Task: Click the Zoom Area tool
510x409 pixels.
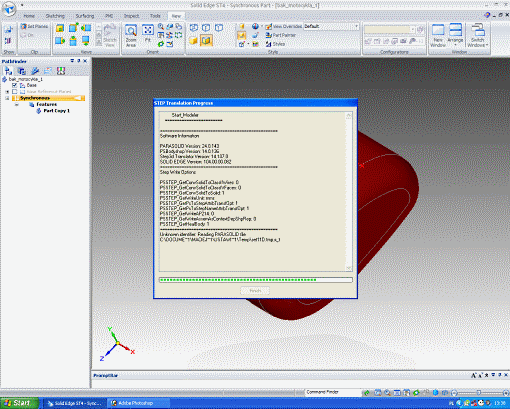Action: 131,36
